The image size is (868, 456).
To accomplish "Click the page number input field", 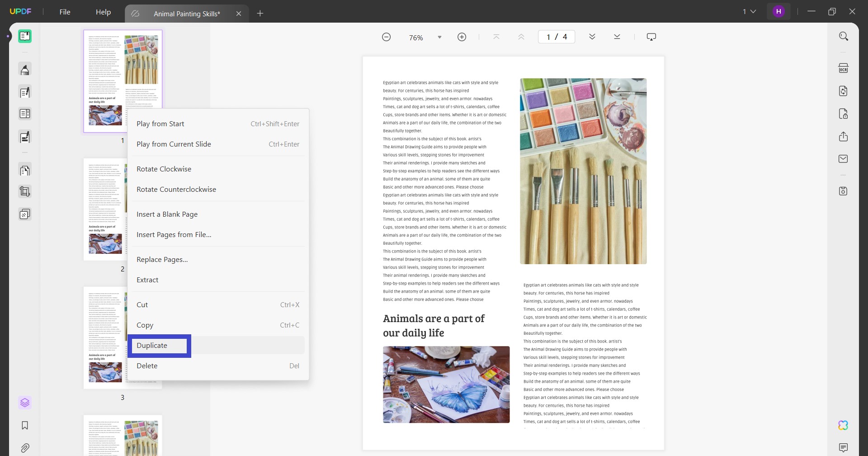I will click(x=557, y=37).
